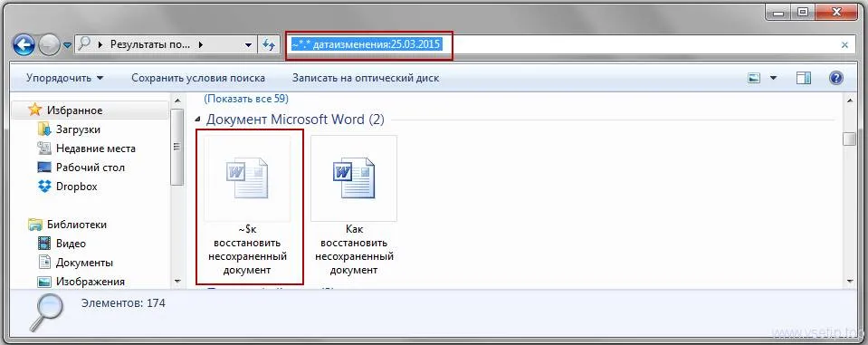Open the Видео library
868x345 pixels.
click(x=71, y=243)
